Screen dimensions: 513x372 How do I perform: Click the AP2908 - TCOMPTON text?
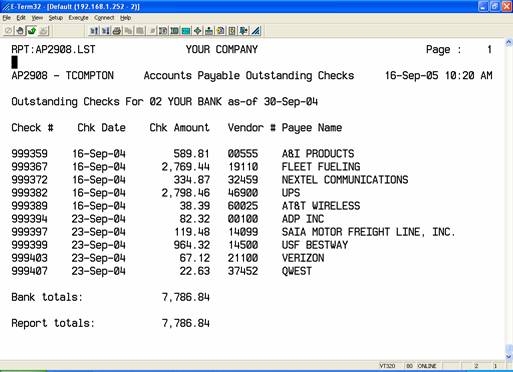62,76
